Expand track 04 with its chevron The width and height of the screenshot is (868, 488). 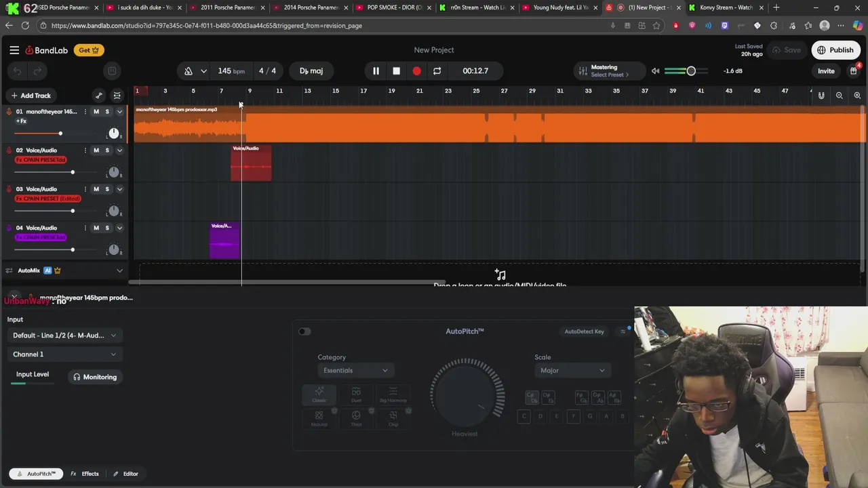(119, 228)
